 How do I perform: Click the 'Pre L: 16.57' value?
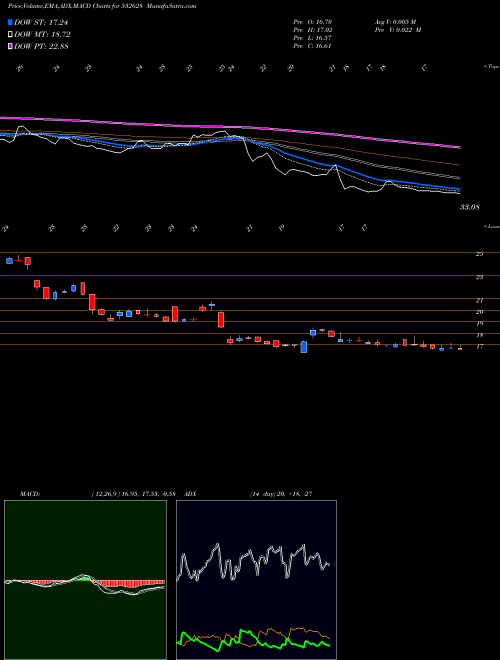point(314,38)
